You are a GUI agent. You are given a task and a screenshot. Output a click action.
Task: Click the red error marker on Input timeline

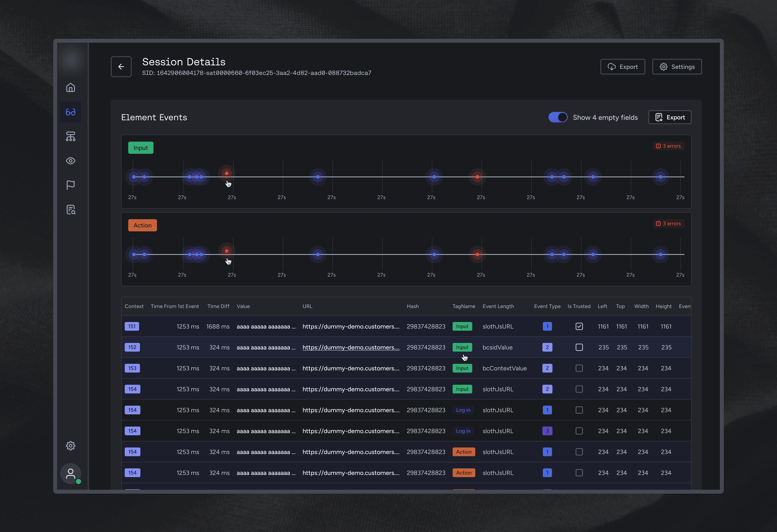(227, 173)
